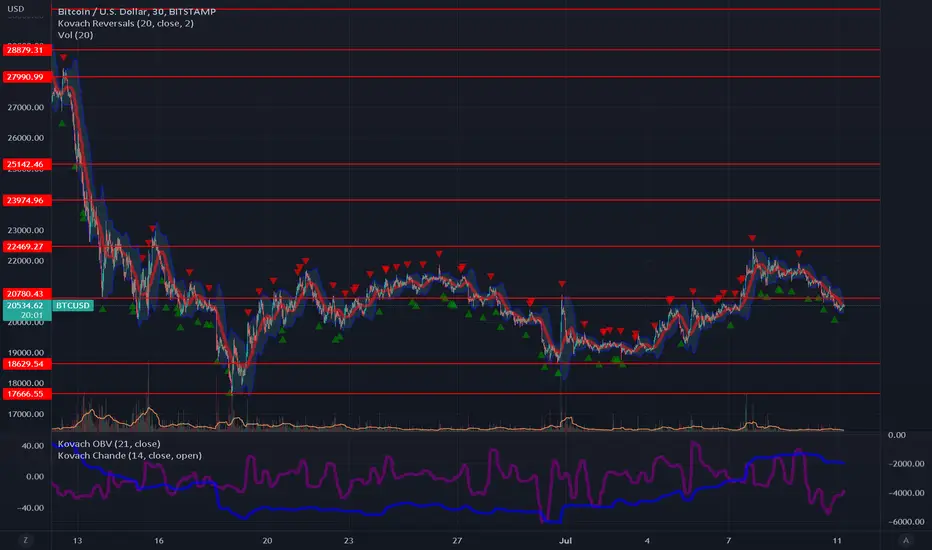Click the 0.00 value between 40.00 and -40.00
The height and width of the screenshot is (550, 932).
[x=35, y=477]
